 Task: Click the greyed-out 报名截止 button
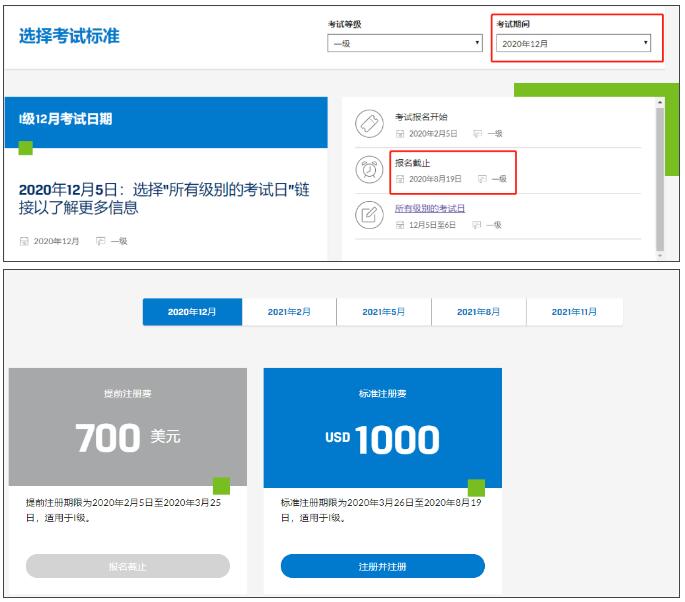pyautogui.click(x=128, y=566)
